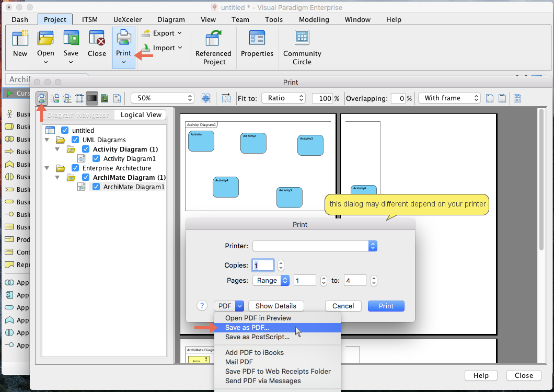Collapse the Enterprise Architecture tree node
The image size is (554, 392).
coord(47,168)
